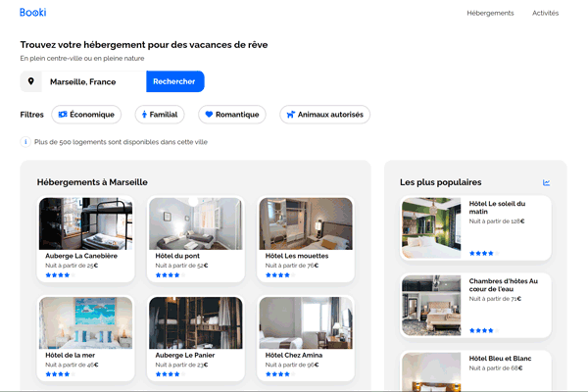This screenshot has height=392, width=588.
Task: Click the star rating of Chambres d'hôtes Au cœur de l'eau
Action: point(484,330)
